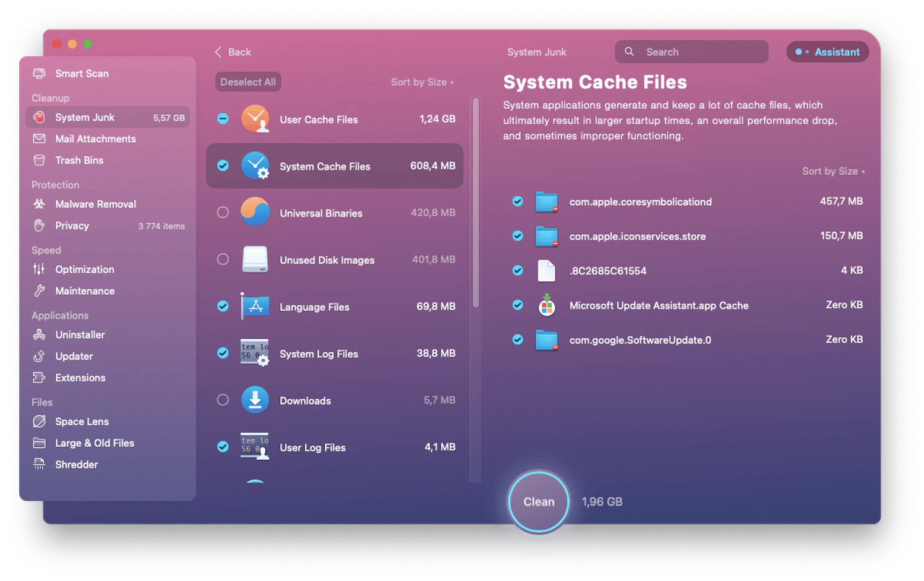Click the category list scrollbar
Image resolution: width=924 pixels, height=581 pixels.
coord(476,203)
